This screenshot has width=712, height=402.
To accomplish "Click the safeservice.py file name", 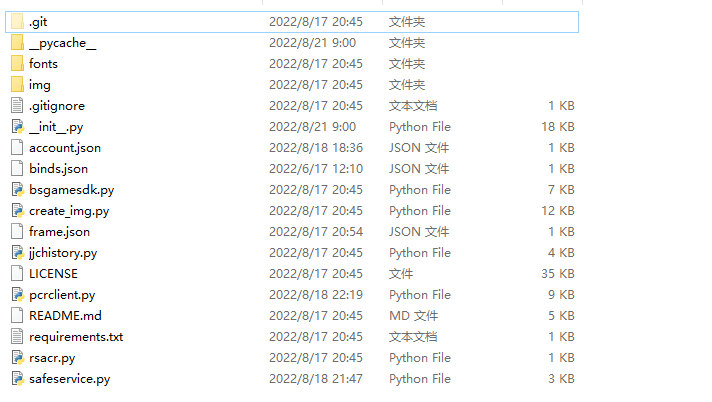I will [70, 379].
